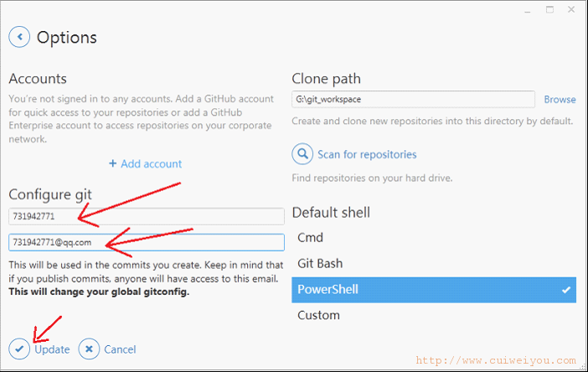Go back using the circular arrow icon
This screenshot has width=588, height=372.
[19, 37]
